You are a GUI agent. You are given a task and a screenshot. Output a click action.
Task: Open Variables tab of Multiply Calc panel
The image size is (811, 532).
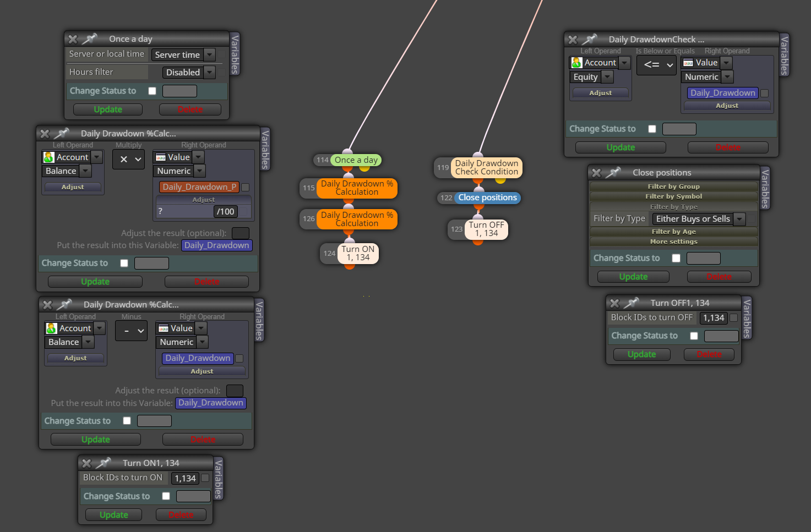coord(265,149)
